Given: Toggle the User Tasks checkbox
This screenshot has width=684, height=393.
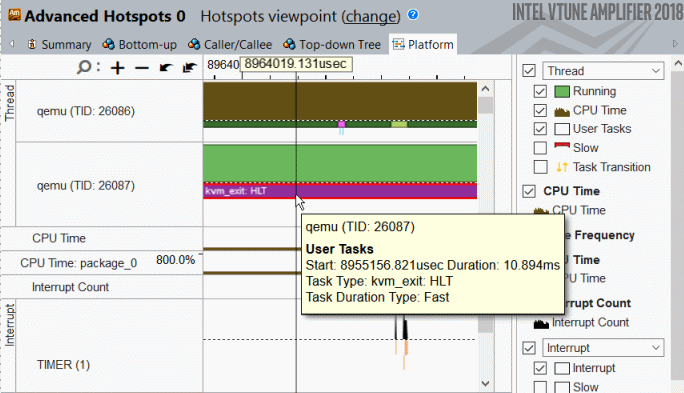Looking at the screenshot, I should 540,129.
